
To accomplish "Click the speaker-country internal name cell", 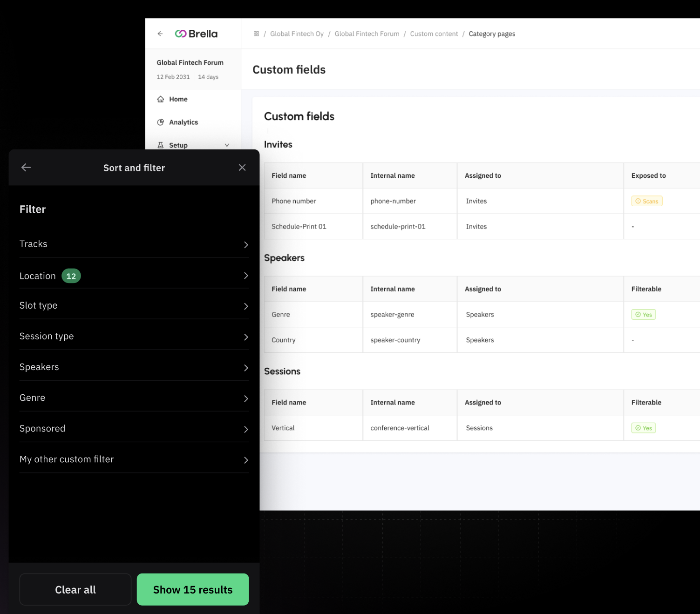I will [x=410, y=340].
